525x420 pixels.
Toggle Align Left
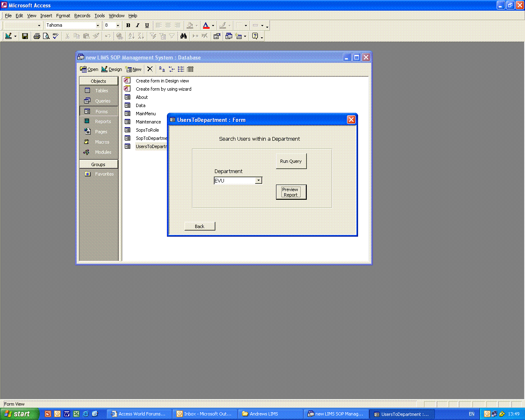click(x=159, y=25)
